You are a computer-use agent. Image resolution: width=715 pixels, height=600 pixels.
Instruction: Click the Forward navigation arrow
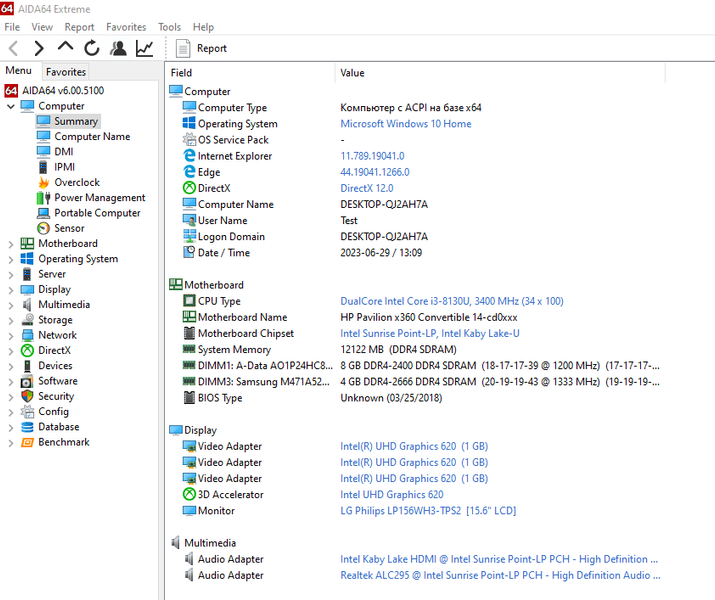39,48
